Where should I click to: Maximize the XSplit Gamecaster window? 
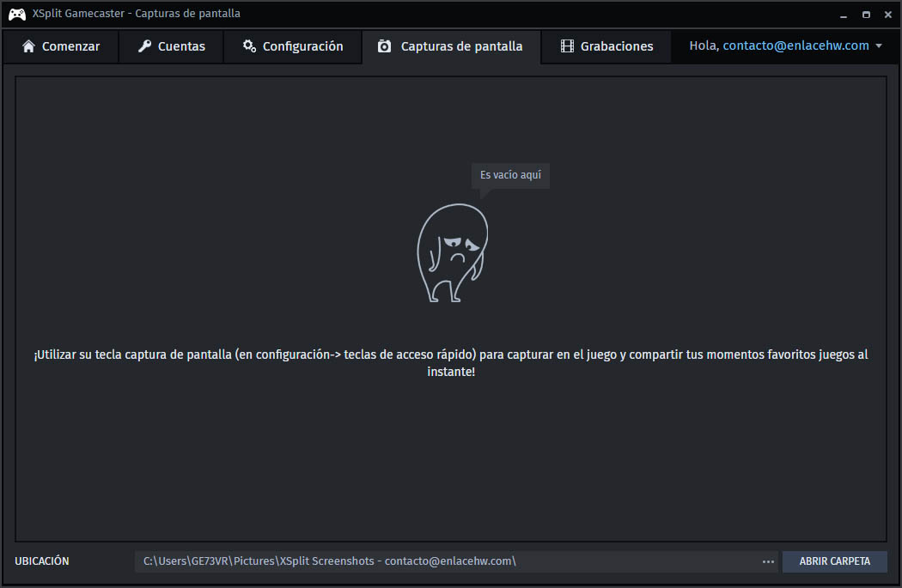point(866,15)
